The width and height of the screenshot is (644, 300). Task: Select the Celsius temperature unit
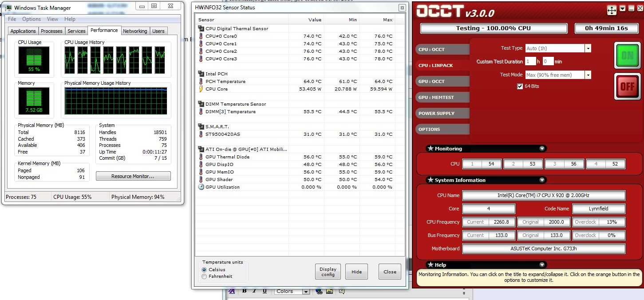pos(204,269)
